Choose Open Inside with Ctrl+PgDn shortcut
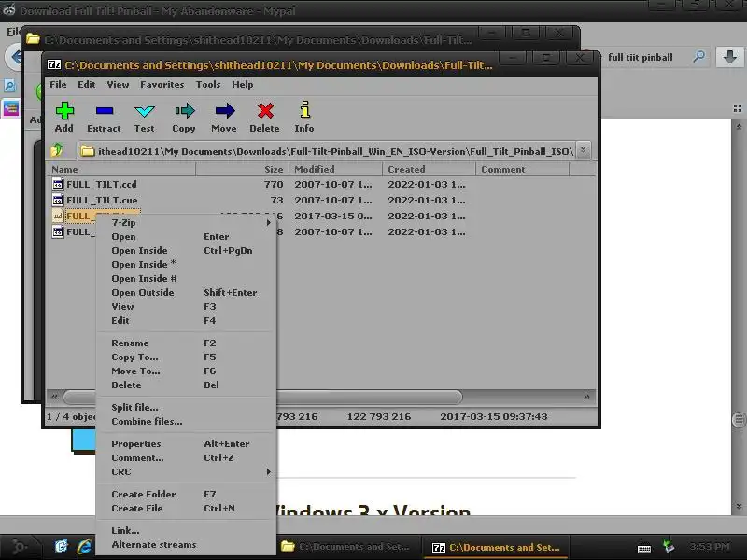The image size is (747, 560). [x=185, y=250]
